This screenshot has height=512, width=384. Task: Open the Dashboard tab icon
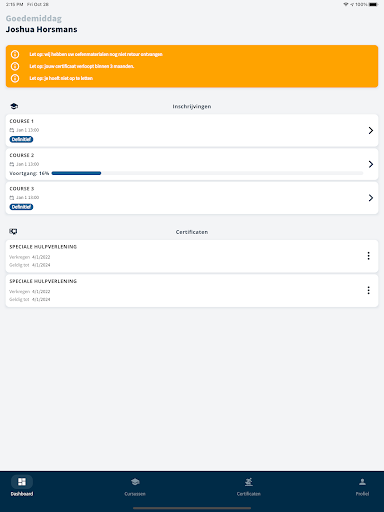tap(22, 482)
